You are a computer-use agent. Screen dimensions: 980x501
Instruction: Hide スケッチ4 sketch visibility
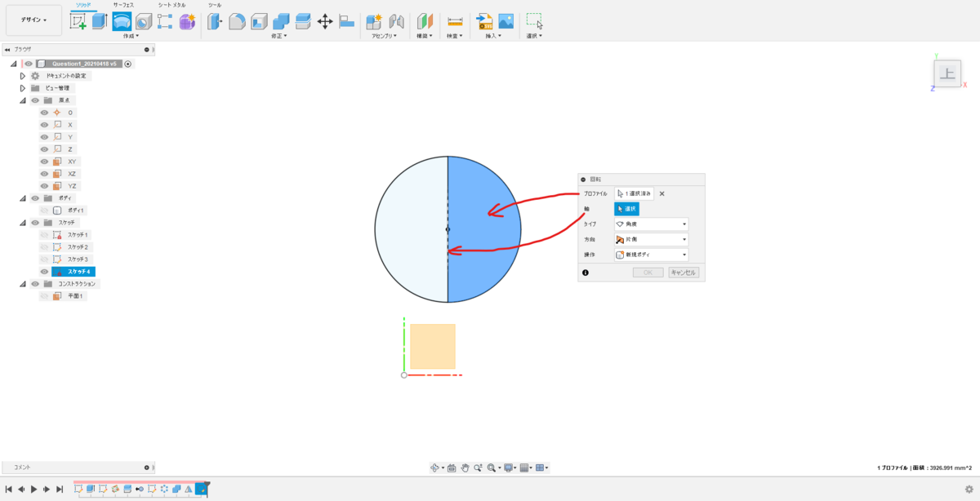pyautogui.click(x=44, y=272)
